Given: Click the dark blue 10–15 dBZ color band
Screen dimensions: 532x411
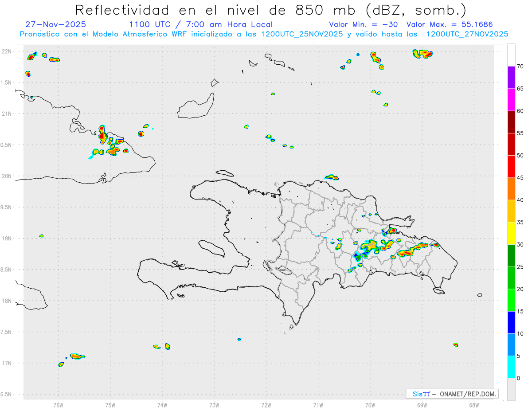Looking at the screenshot, I should [511, 322].
